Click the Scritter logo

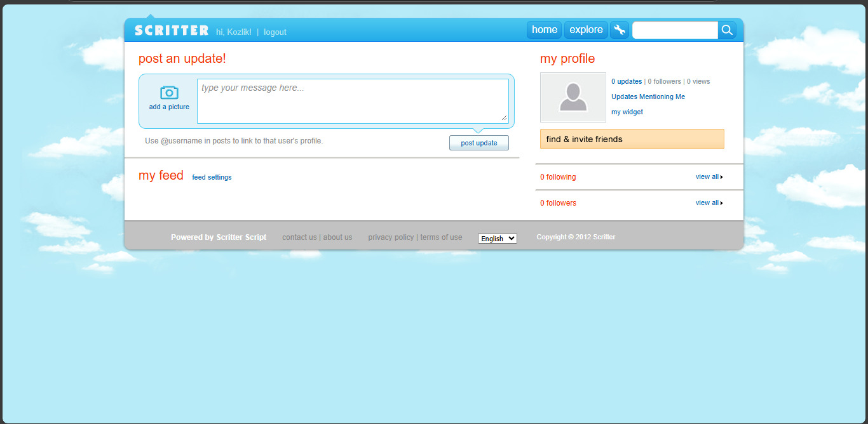pyautogui.click(x=172, y=30)
